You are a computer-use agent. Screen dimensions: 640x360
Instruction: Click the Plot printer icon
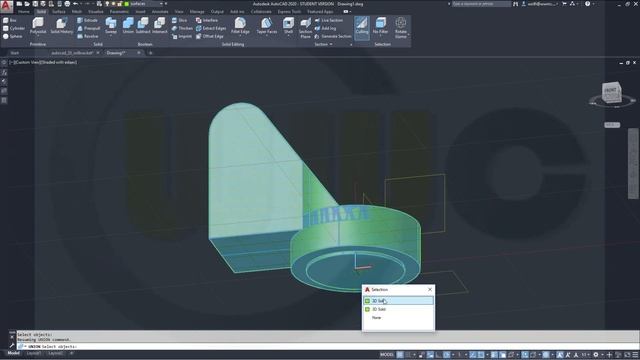tap(67, 4)
